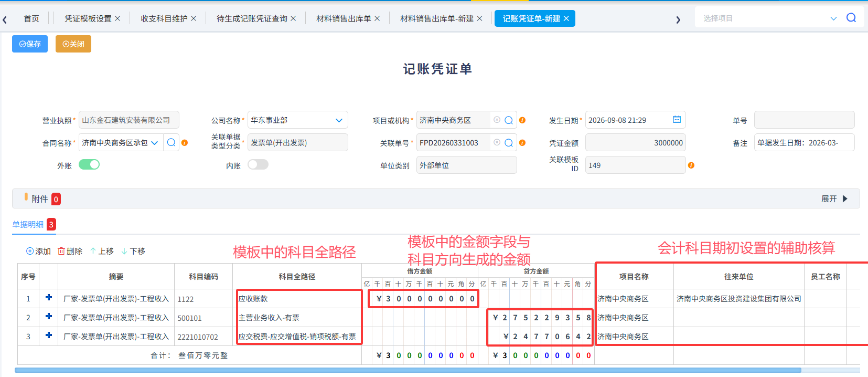Click the plus icon in row 2

pos(49,316)
